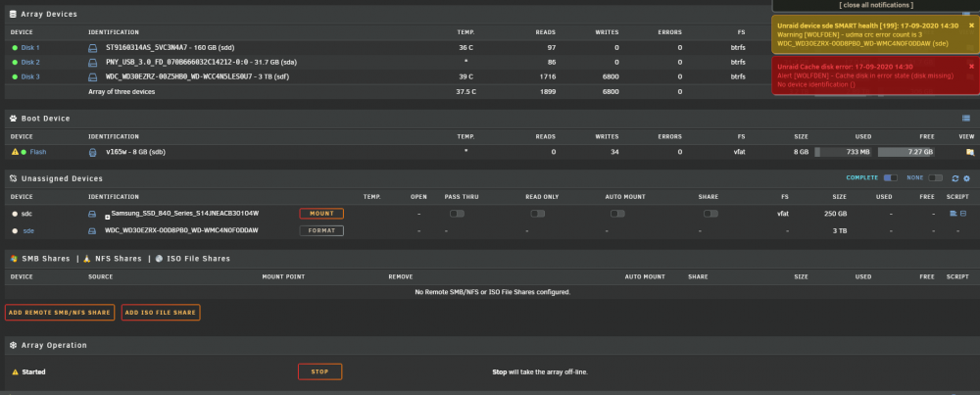
Task: Click WDC_WD30EZRX unassigned device name
Action: click(182, 230)
